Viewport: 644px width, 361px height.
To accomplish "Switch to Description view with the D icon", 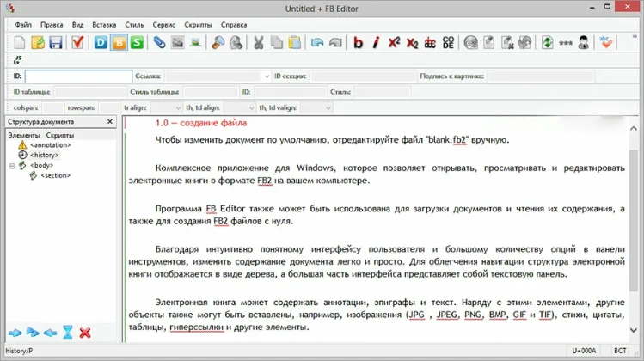I will tap(101, 42).
